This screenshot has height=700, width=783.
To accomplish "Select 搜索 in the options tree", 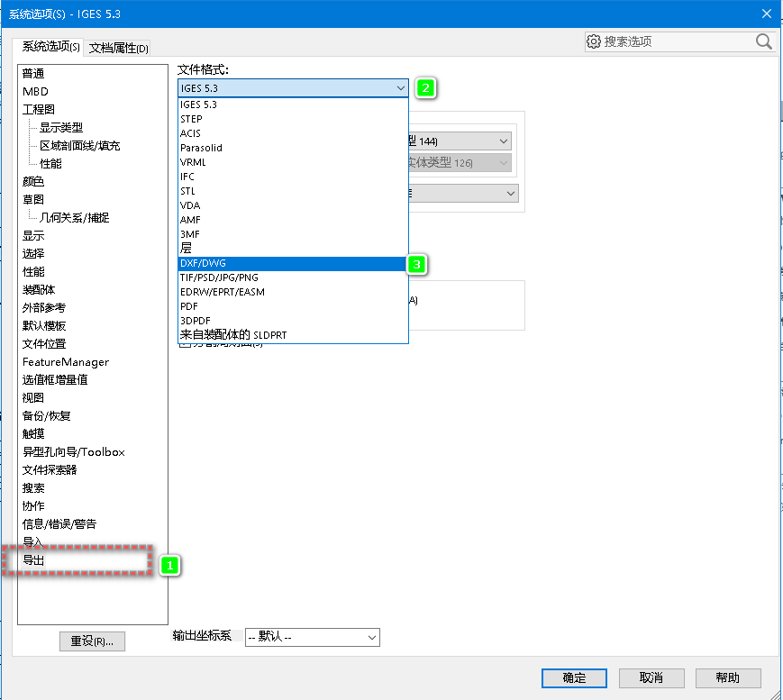I will pos(33,488).
